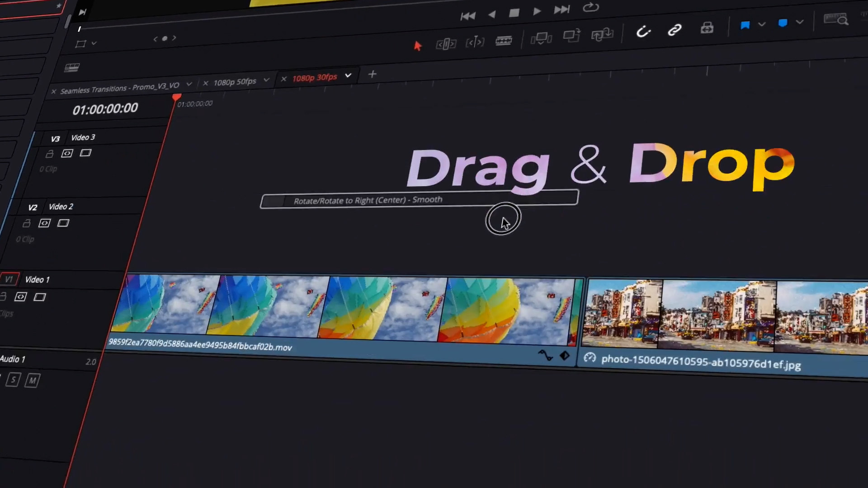The width and height of the screenshot is (868, 488).
Task: Activate the Trim Edit mode tool
Action: coord(446,44)
